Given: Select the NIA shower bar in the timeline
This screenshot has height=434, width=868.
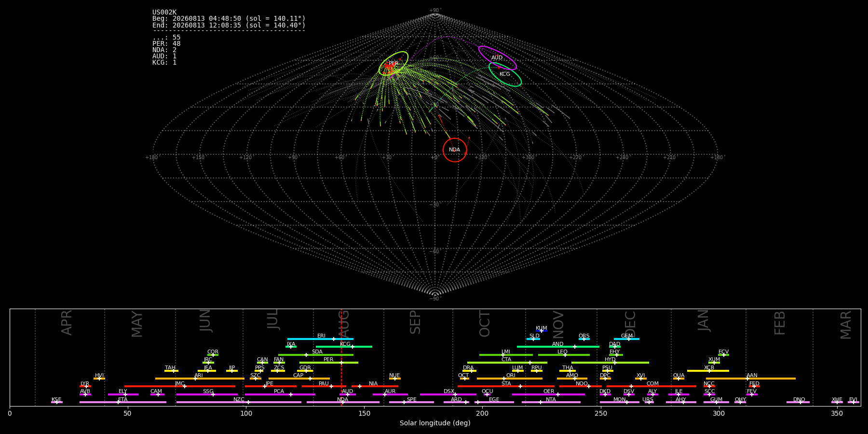Looking at the screenshot, I should point(375,386).
